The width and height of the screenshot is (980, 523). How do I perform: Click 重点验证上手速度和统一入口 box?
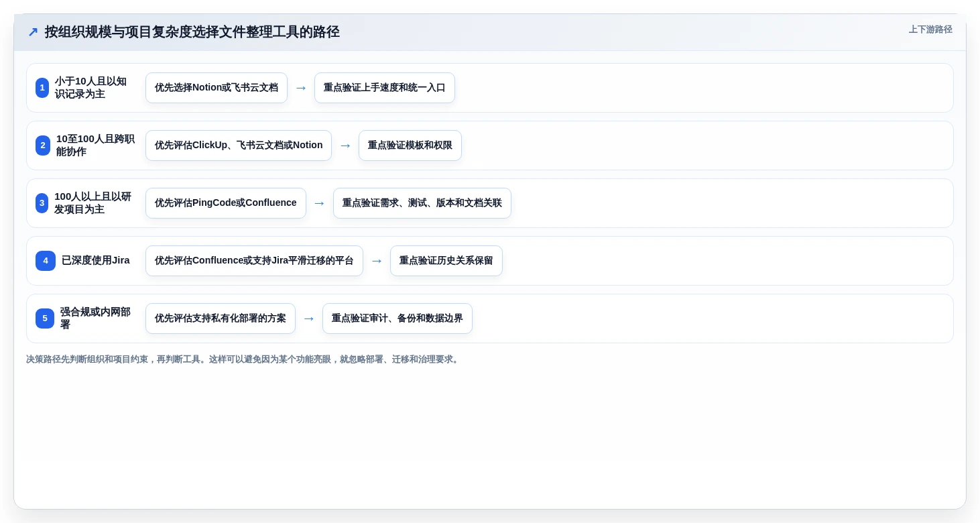coord(385,88)
